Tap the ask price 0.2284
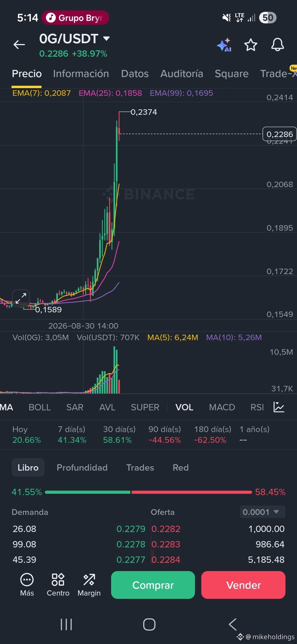 pos(166,560)
